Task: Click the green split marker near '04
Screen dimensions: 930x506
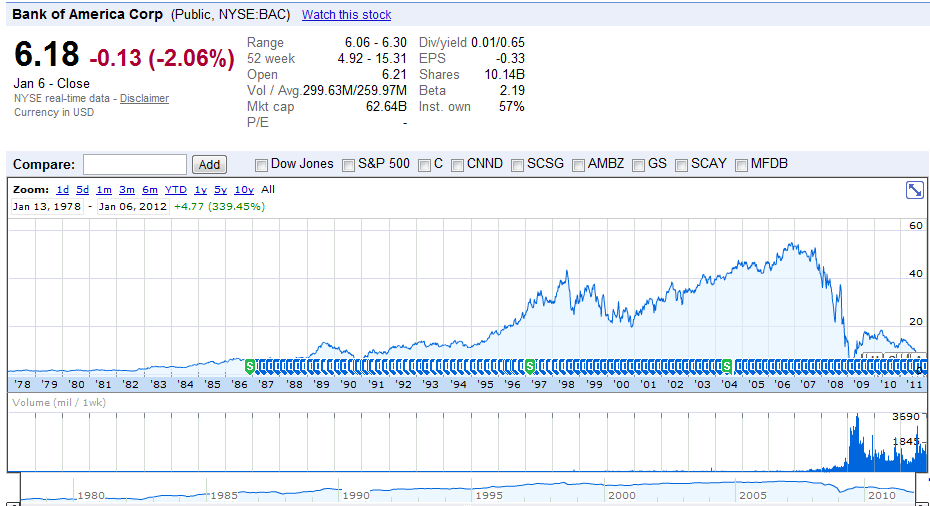Action: click(727, 366)
